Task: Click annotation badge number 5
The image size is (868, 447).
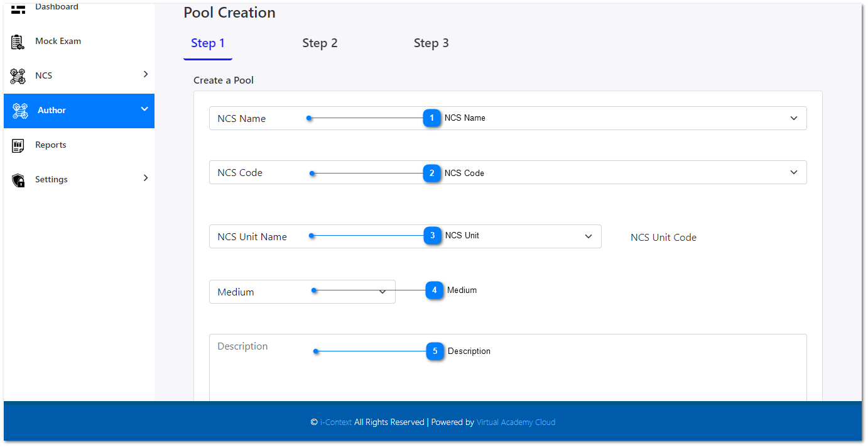Action: (435, 351)
